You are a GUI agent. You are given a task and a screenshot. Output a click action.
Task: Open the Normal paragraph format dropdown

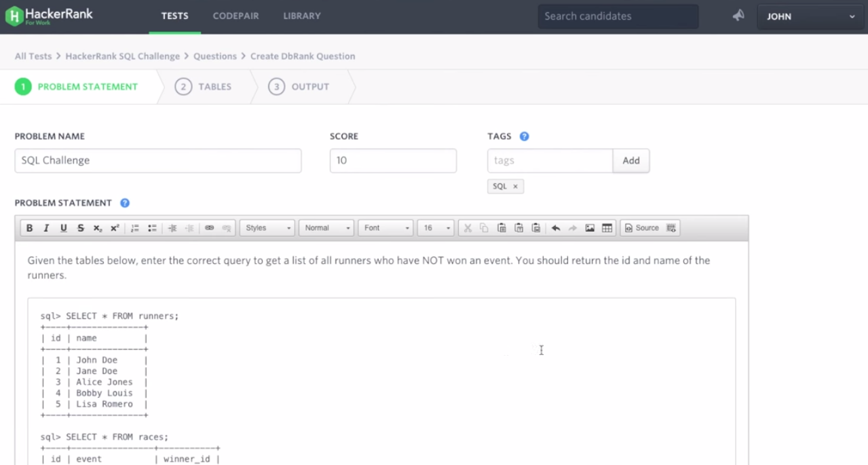pyautogui.click(x=326, y=228)
